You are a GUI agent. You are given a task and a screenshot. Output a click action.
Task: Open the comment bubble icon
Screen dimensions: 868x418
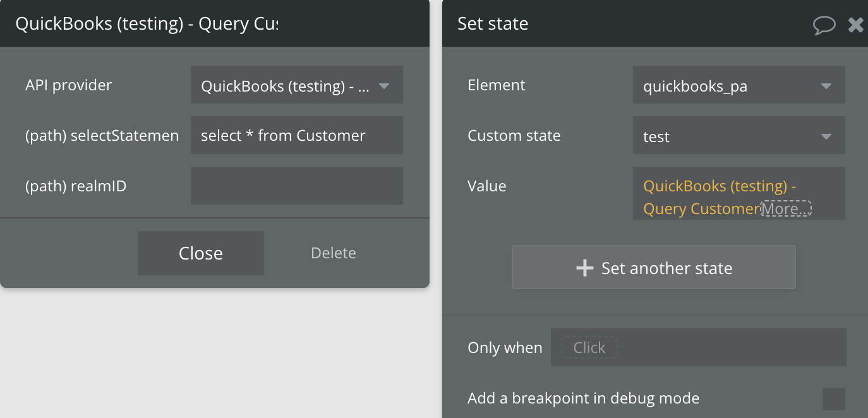click(824, 25)
